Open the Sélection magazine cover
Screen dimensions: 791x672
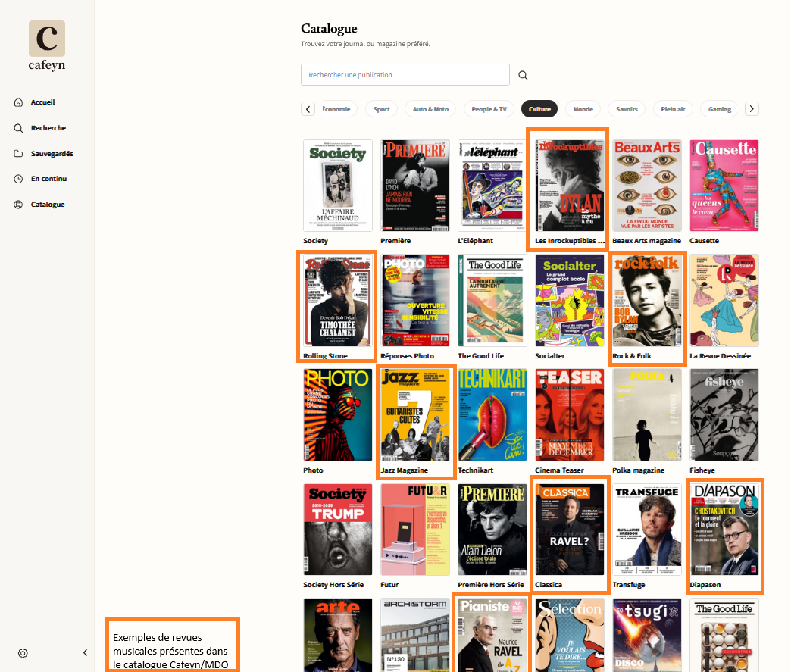tap(570, 635)
